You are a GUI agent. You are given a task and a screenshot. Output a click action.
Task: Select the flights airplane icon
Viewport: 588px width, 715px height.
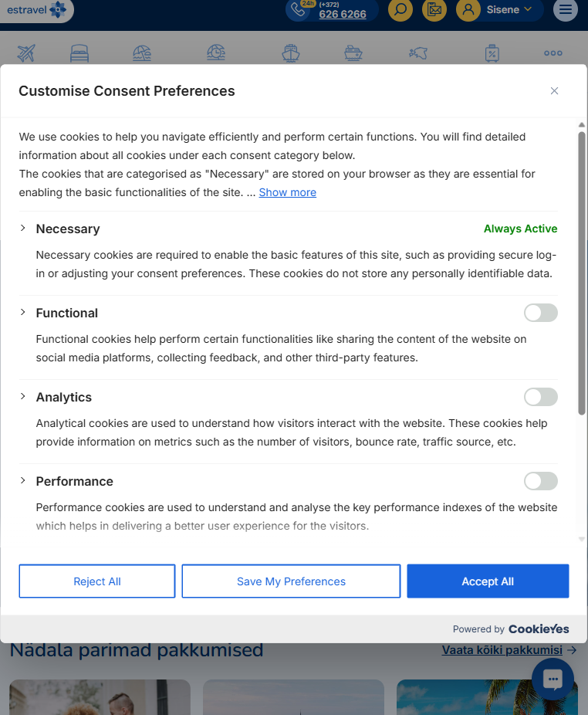click(26, 53)
